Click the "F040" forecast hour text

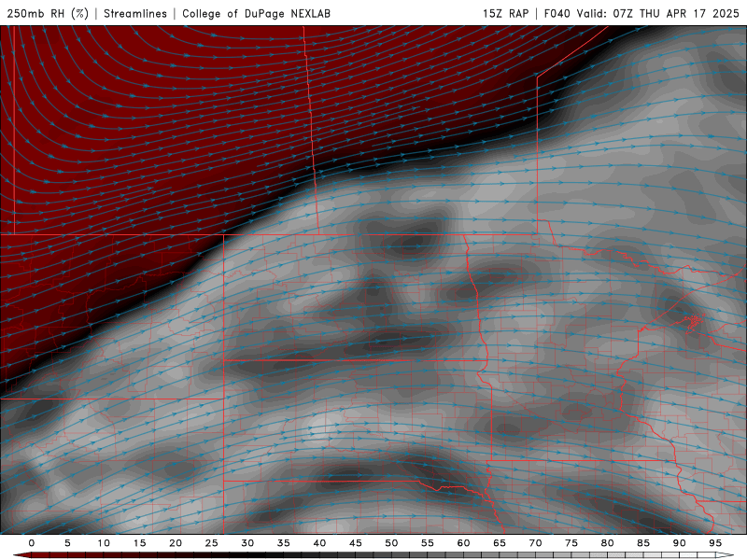tap(557, 13)
